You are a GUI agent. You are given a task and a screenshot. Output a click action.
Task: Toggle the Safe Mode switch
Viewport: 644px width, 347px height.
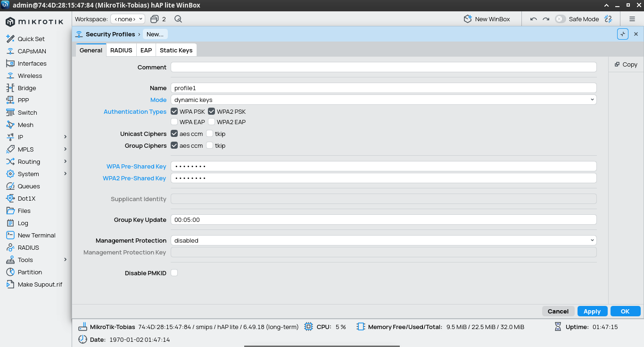(560, 19)
